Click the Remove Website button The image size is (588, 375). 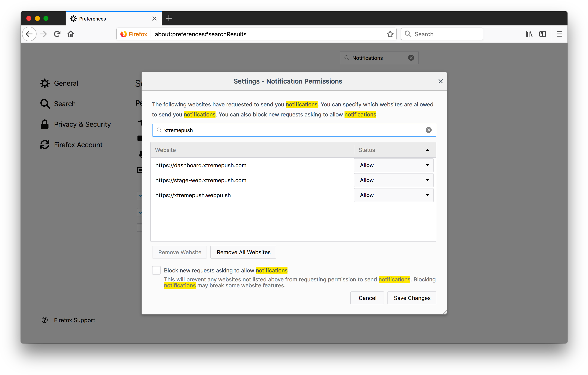tap(179, 252)
